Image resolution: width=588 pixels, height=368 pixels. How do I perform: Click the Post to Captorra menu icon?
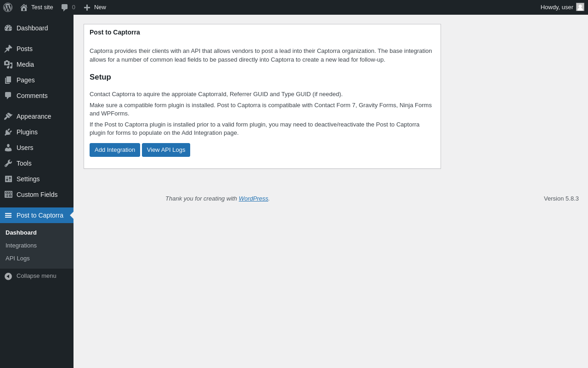click(x=8, y=215)
